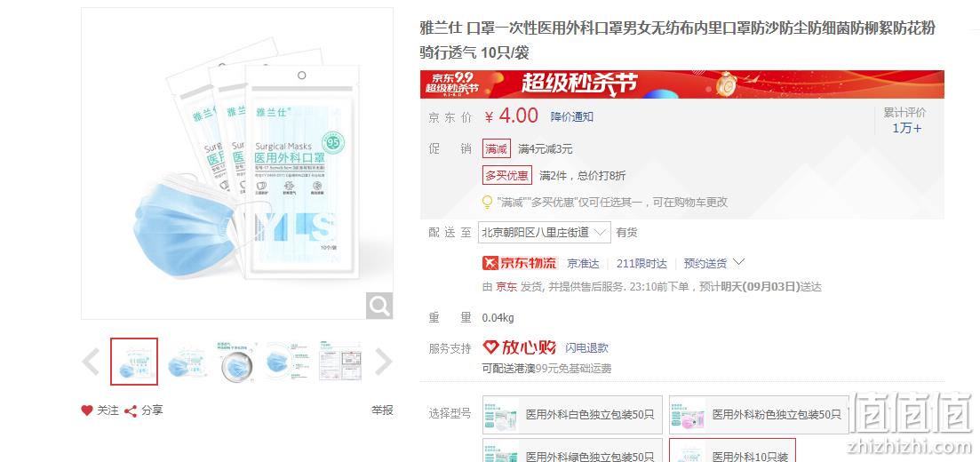Open the 北京朝阳区八里庄街道 delivery dropdown
The image size is (980, 462).
pos(545,233)
